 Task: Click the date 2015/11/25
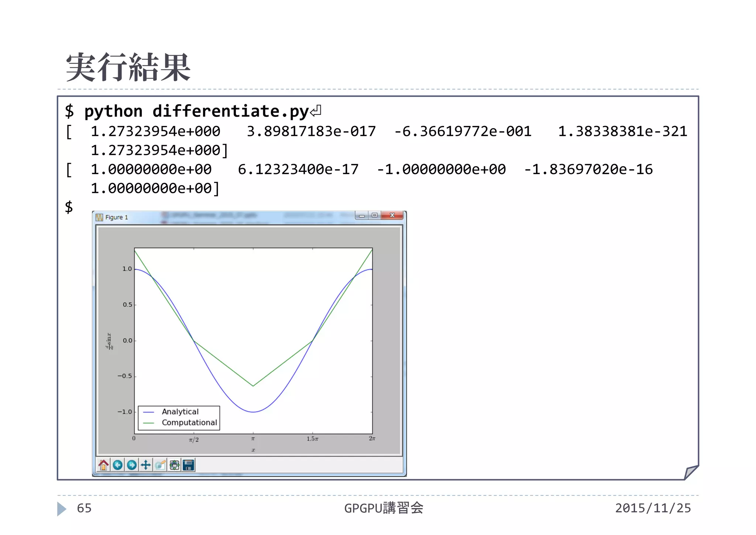click(653, 508)
